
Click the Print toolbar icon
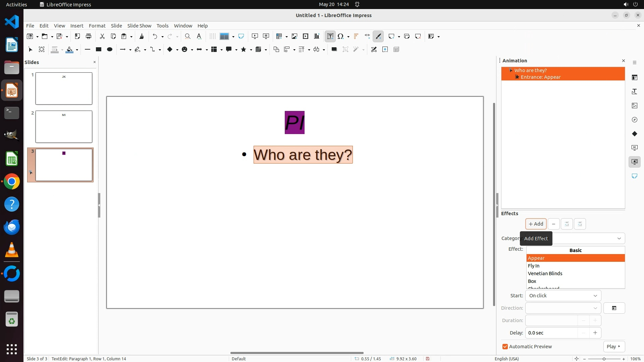click(x=89, y=36)
